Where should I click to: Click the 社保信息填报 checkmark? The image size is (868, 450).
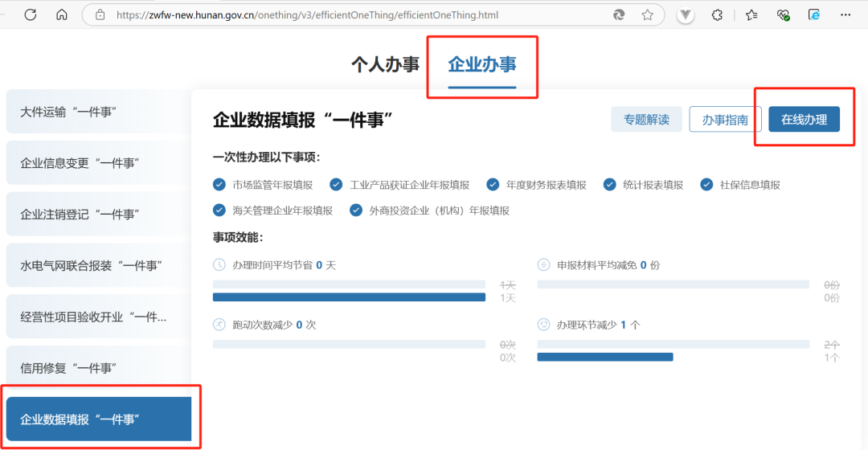click(x=706, y=185)
